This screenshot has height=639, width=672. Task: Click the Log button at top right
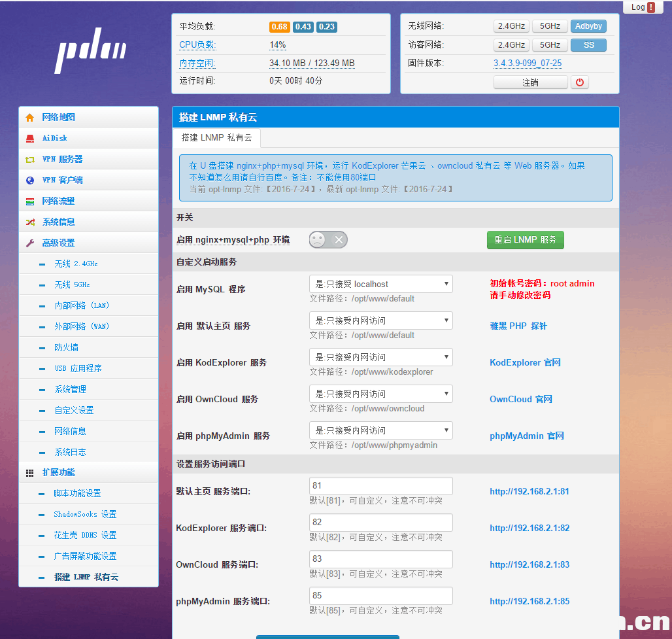tap(643, 7)
